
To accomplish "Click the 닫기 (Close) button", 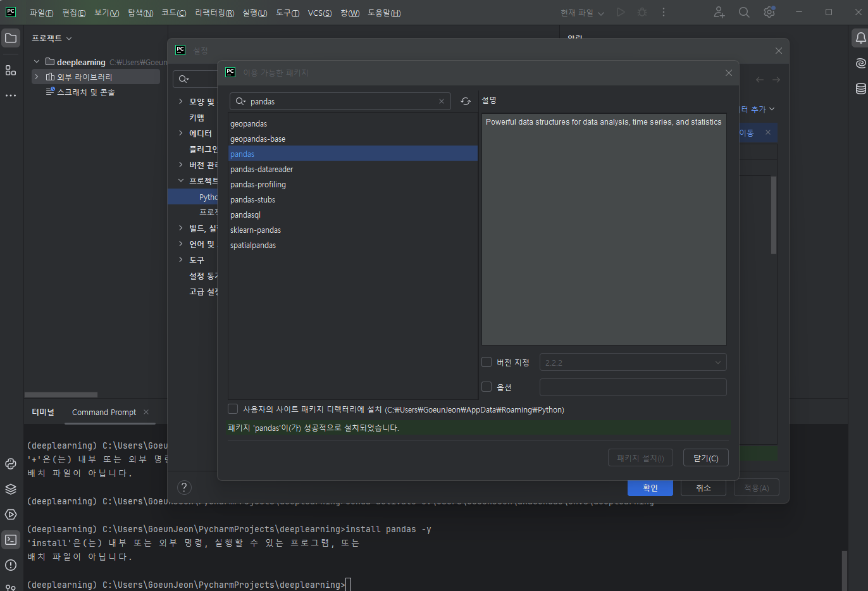I will tap(706, 457).
